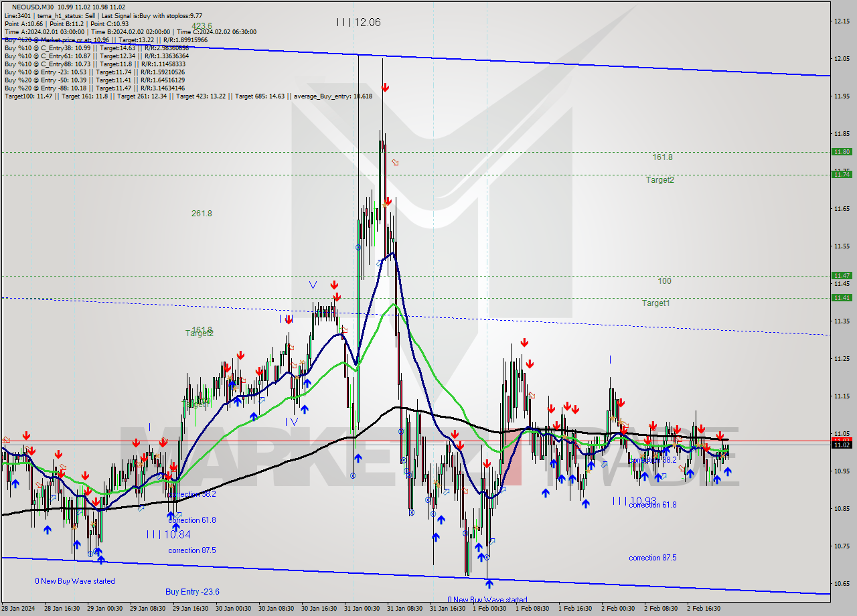Click 10.75 on the price axis
Screen dimensions: 857x616
pos(842,546)
